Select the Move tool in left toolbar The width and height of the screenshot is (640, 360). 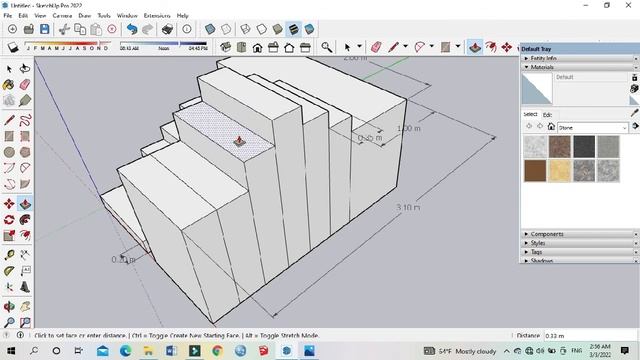[9, 204]
